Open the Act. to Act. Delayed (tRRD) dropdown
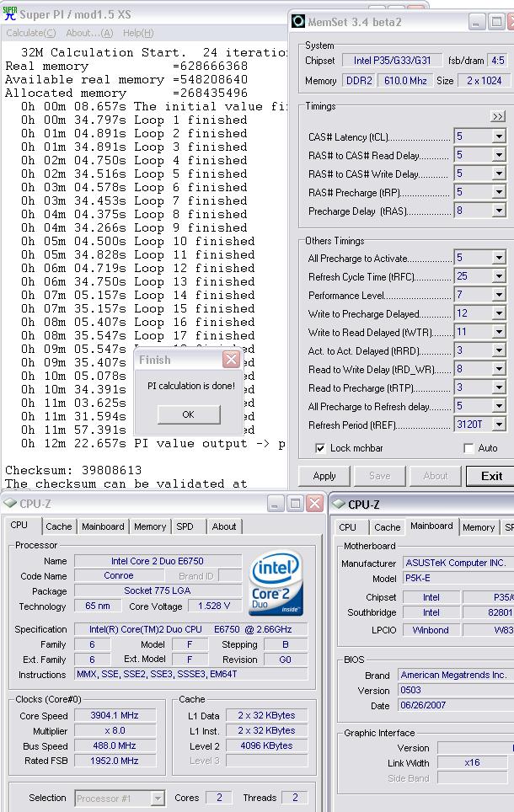 click(x=499, y=350)
